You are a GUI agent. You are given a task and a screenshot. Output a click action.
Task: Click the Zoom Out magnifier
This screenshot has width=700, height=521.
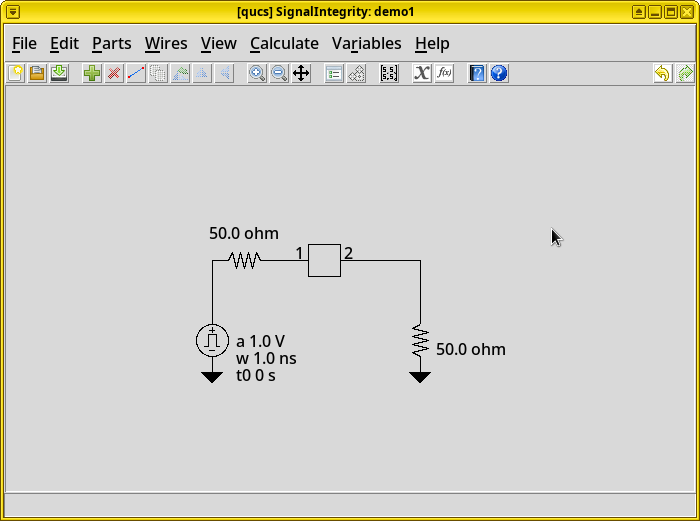click(279, 73)
